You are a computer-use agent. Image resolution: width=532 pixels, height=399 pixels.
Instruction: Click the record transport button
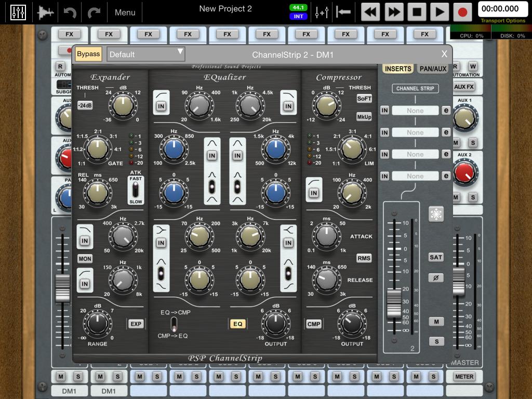click(x=463, y=12)
